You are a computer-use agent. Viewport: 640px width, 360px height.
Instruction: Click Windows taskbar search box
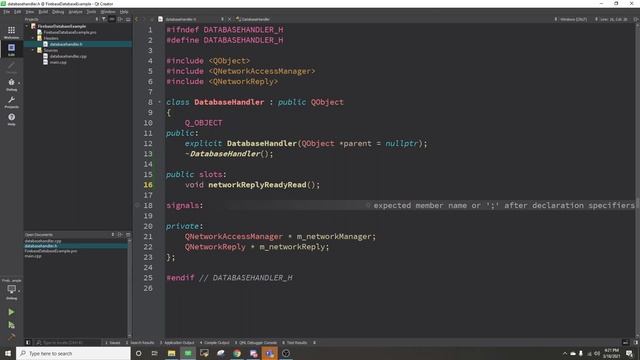(x=73, y=353)
